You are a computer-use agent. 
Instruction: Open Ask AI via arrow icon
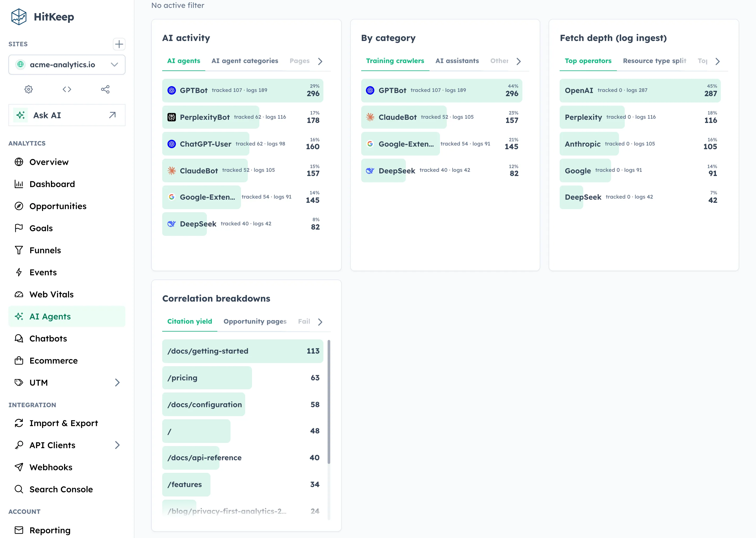[x=112, y=115]
